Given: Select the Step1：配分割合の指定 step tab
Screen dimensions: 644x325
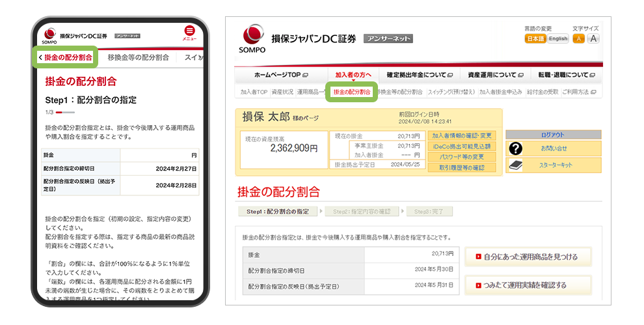Looking at the screenshot, I should pos(278,212).
